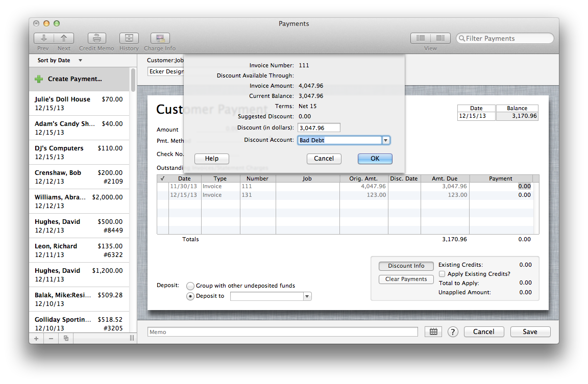588x384 pixels.
Task: Click the plus button below payments list
Action: tap(36, 338)
